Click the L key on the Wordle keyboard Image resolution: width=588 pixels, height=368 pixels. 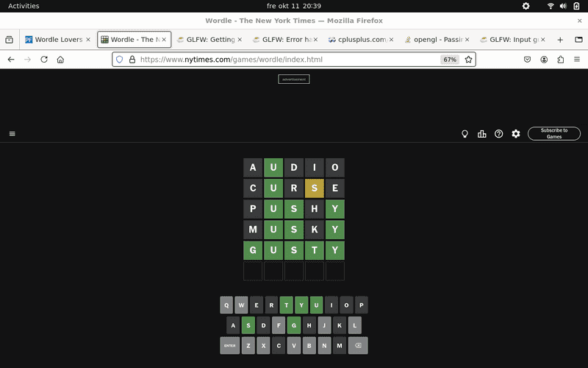click(x=355, y=325)
